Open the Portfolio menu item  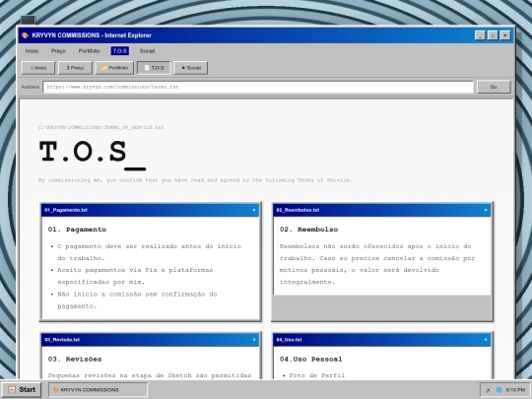(89, 51)
